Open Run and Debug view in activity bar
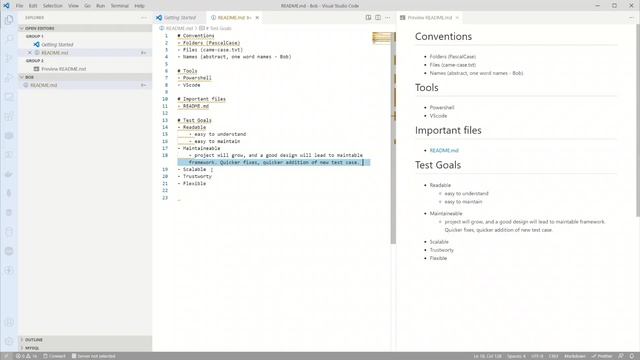The image size is (640, 360). pos(9,78)
